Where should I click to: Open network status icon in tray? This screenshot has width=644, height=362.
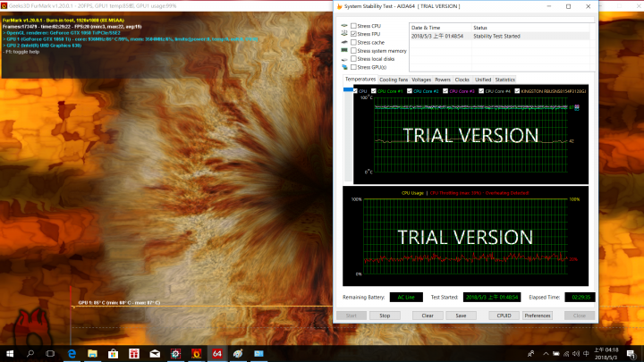pos(566,353)
